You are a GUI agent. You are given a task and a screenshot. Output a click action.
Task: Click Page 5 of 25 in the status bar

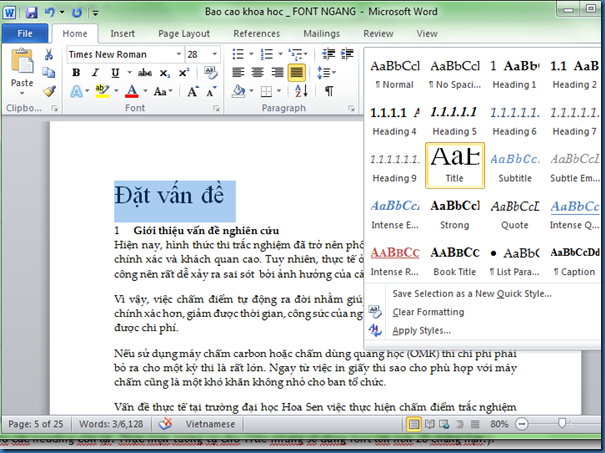tap(35, 424)
